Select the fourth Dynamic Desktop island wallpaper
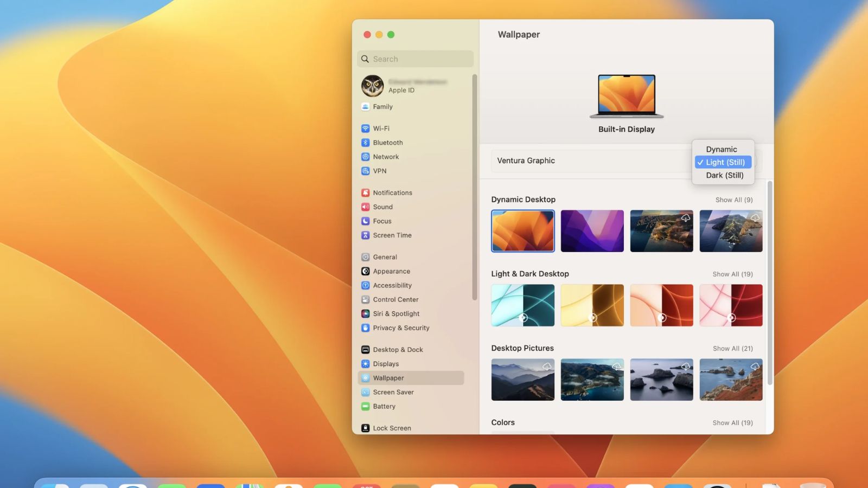Screen dimensions: 868x488 coord(731,231)
